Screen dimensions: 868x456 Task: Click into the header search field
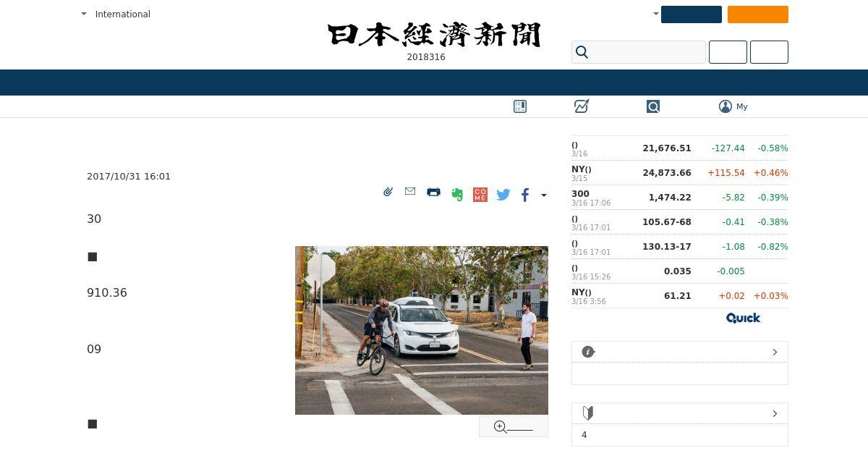pos(639,52)
